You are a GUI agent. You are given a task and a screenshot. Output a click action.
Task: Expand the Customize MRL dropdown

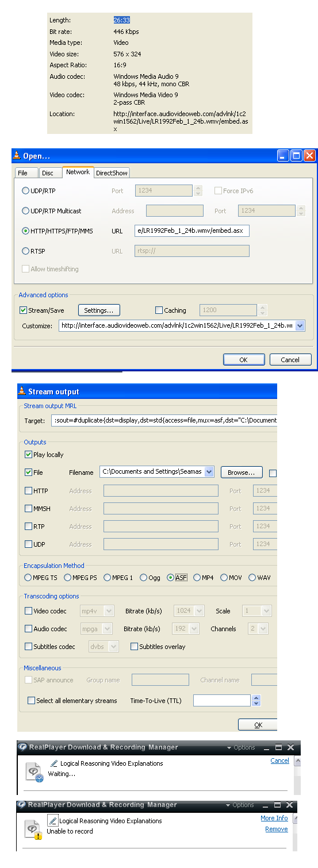click(x=300, y=326)
